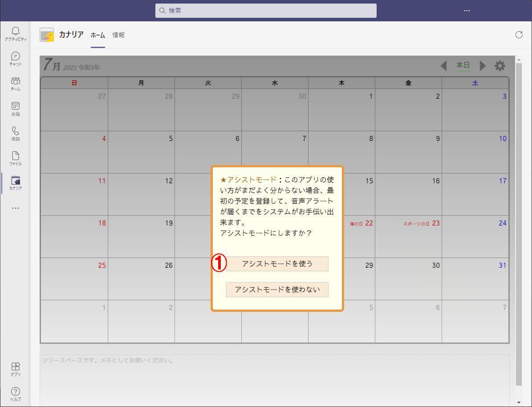The height and width of the screenshot is (407, 532).
Task: Click the scrollbar up arrow
Action: tap(519, 60)
